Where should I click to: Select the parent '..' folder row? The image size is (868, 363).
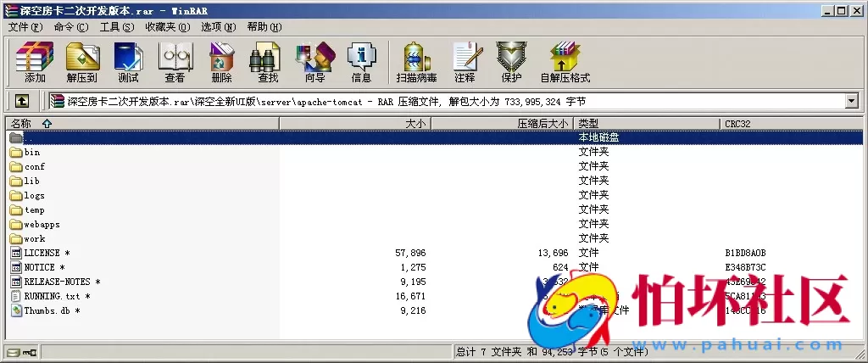[x=434, y=137]
